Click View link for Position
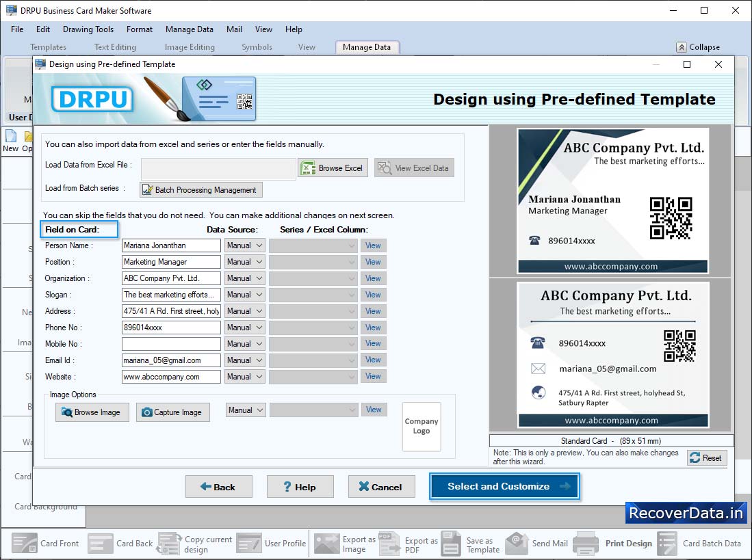The image size is (752, 560). [x=373, y=262]
